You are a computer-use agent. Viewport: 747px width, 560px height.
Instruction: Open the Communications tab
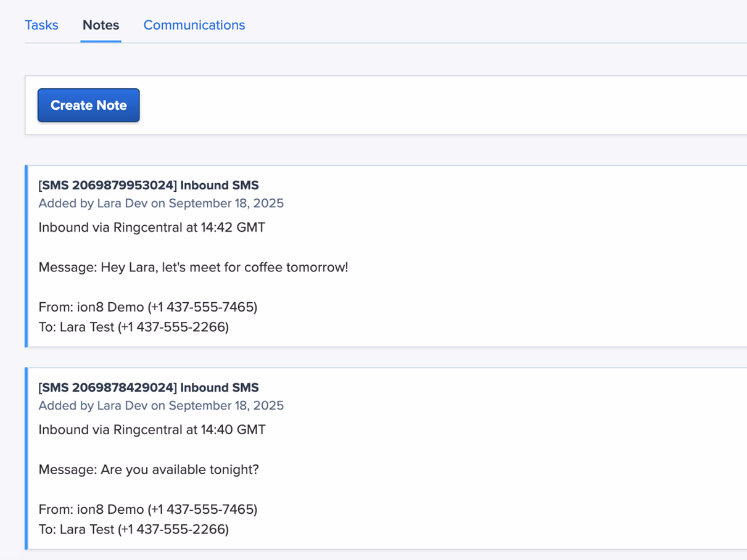click(194, 25)
